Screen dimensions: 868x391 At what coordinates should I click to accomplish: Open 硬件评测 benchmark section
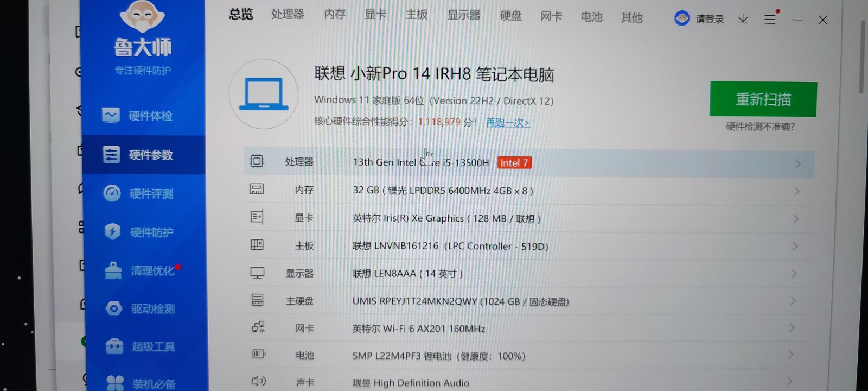[x=139, y=193]
